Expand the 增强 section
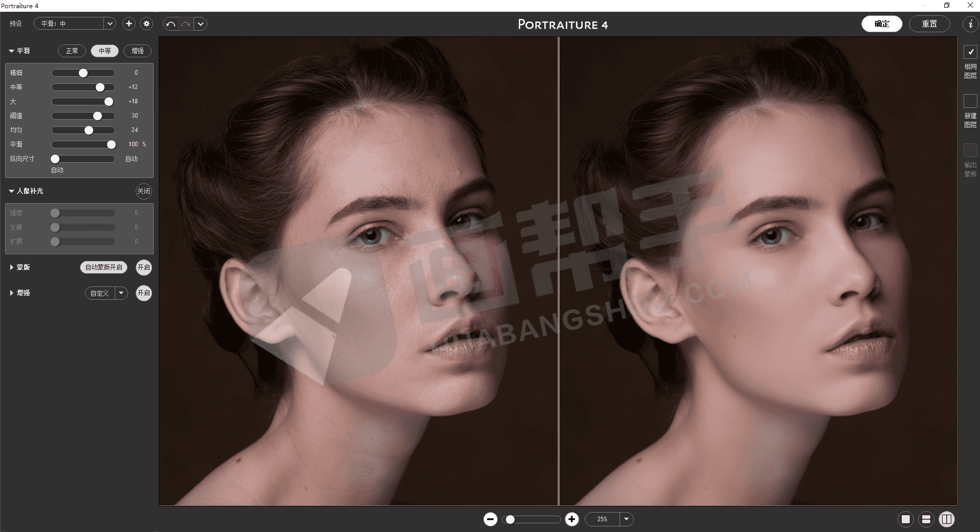Viewport: 980px width, 532px height. (11, 293)
